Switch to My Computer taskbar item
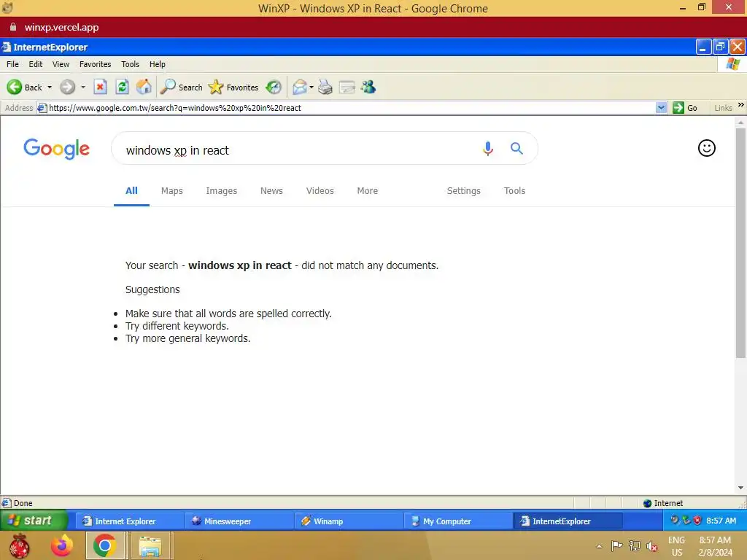 coord(458,521)
